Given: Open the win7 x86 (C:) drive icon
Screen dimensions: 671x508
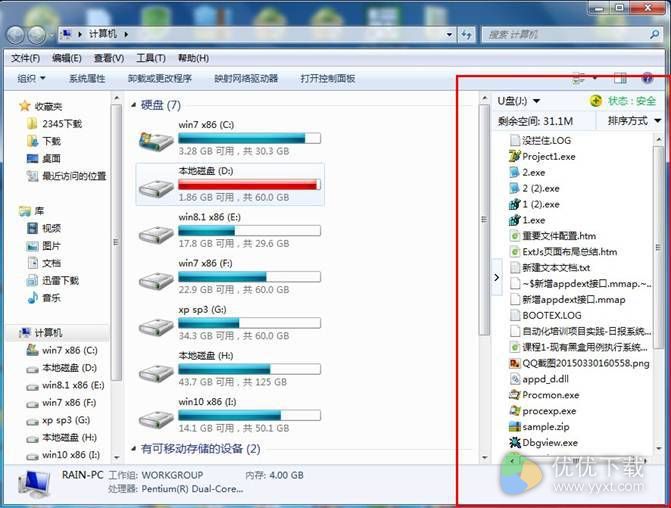Looking at the screenshot, I should click(x=156, y=140).
